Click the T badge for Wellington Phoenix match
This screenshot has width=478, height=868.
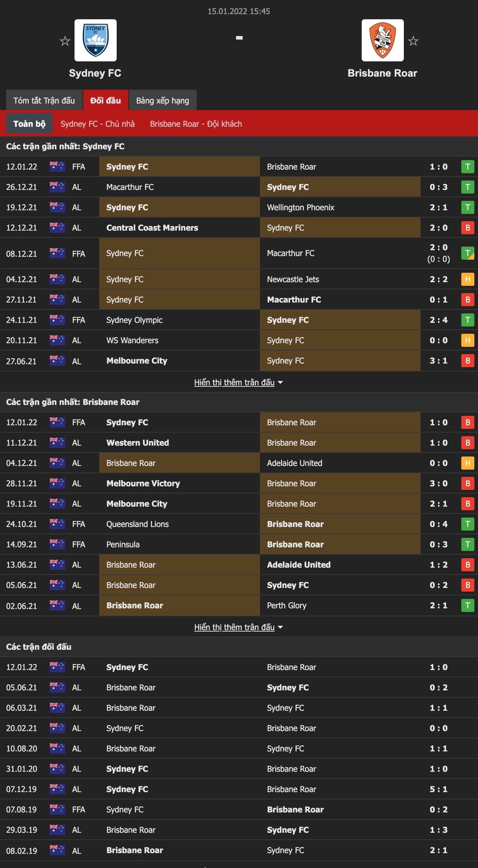point(467,207)
